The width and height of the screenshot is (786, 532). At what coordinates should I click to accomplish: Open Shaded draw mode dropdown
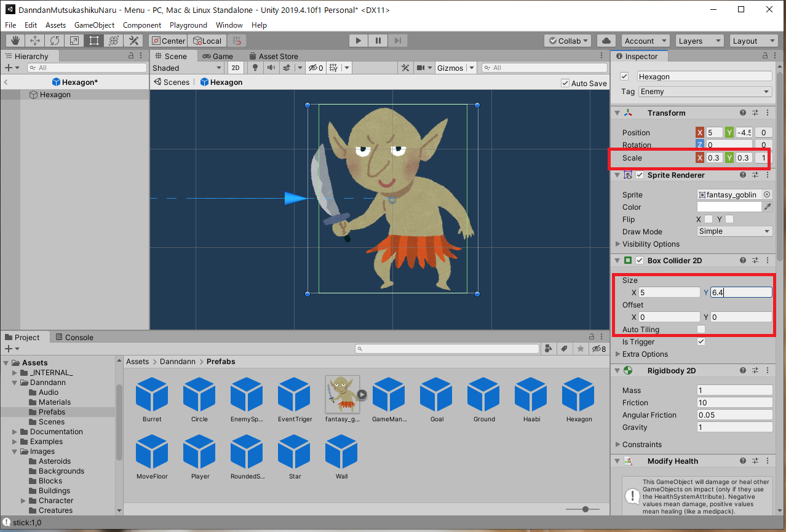[187, 68]
